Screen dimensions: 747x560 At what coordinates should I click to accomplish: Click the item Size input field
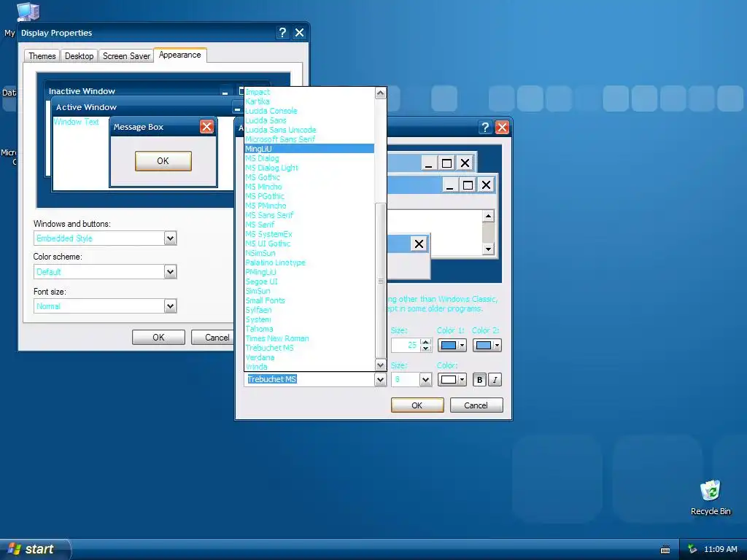405,345
